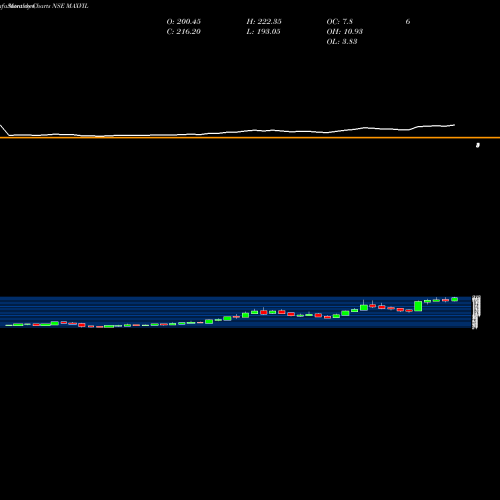Select the last green candle at chart's right end
Viewport: 500px width, 500px height.
455,299
